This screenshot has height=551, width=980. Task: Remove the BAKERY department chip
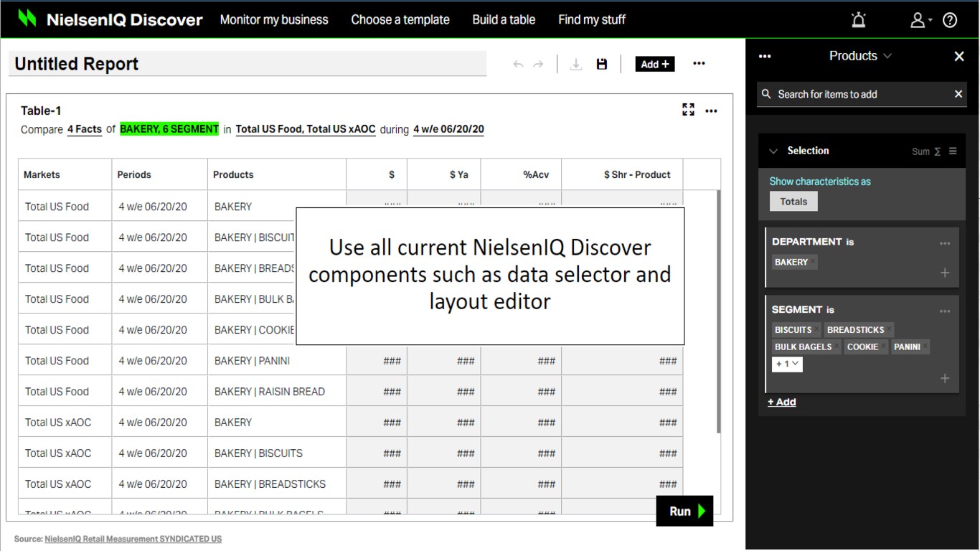814,261
